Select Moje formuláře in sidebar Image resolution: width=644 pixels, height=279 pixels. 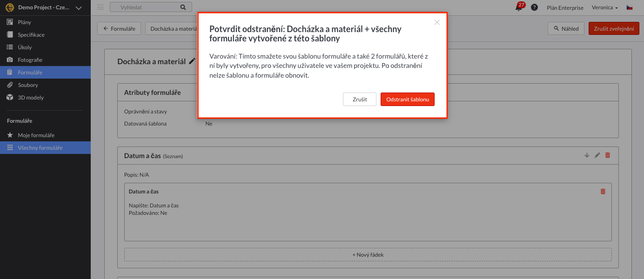(36, 135)
